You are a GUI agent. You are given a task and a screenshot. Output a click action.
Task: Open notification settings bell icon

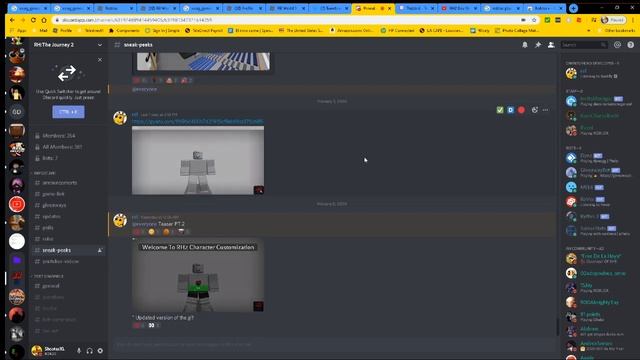[x=524, y=45]
